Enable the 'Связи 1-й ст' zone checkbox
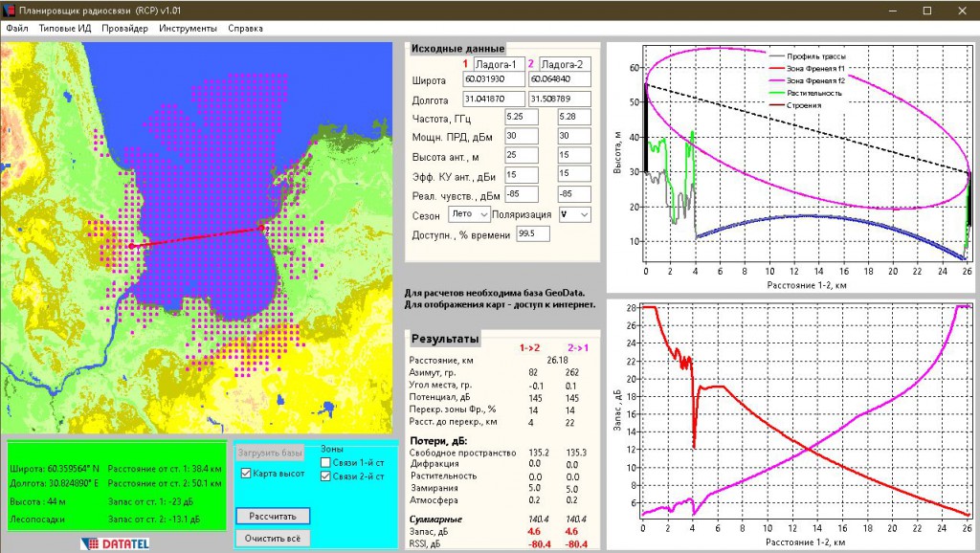 pos(326,462)
